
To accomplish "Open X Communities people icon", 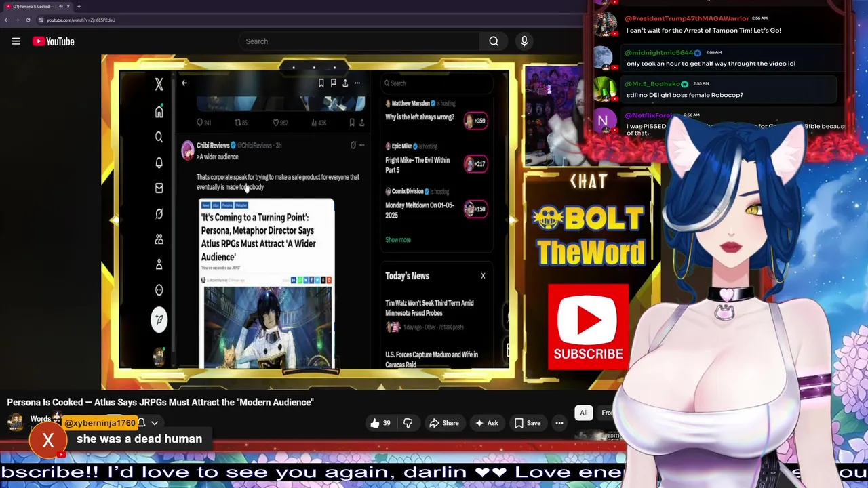I will tap(159, 239).
